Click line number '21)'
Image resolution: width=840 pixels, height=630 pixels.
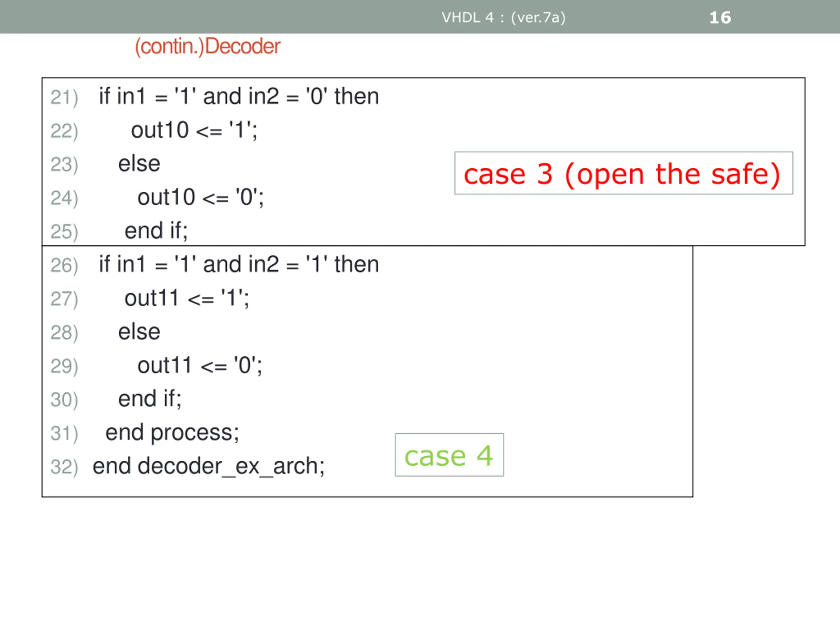64,97
